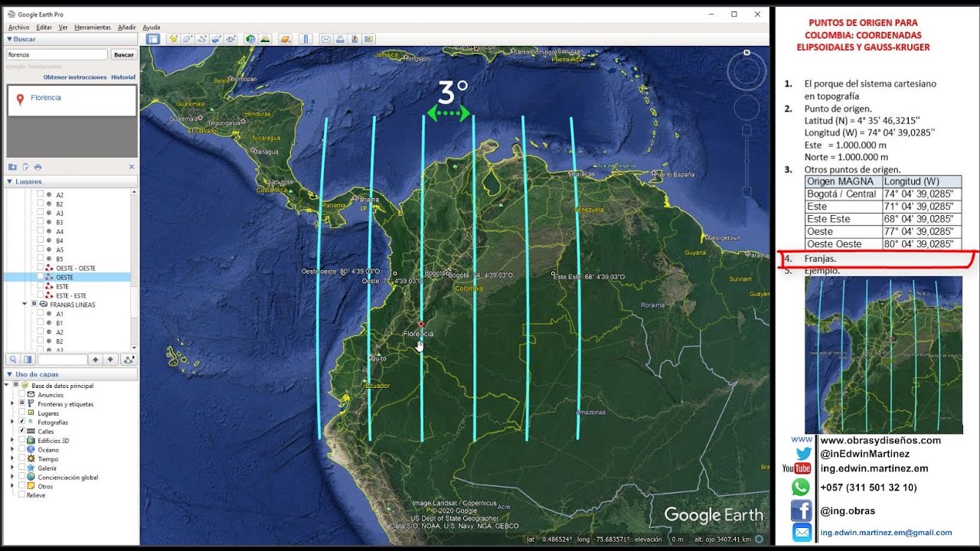Disable the Calles layer checkbox
This screenshot has width=980, height=551.
(x=22, y=432)
